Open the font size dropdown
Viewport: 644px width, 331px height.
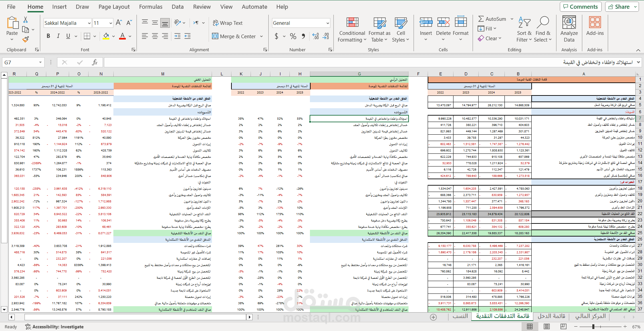click(x=111, y=23)
